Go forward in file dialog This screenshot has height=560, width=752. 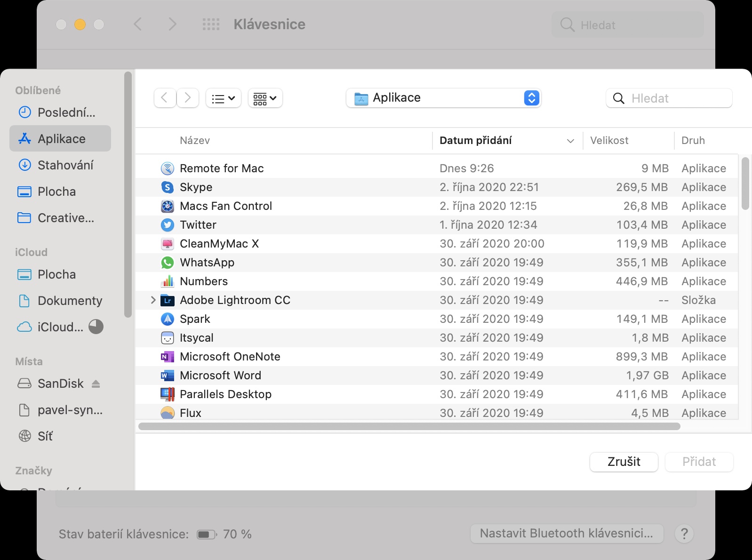(x=187, y=98)
